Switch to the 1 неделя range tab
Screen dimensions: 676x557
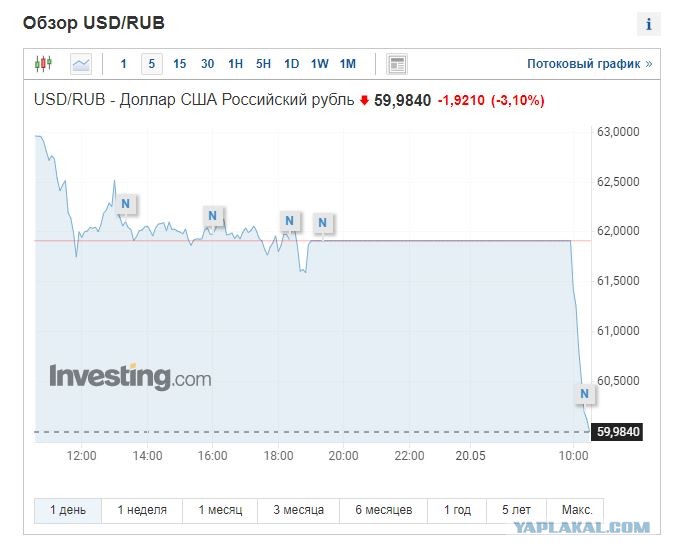tap(142, 510)
